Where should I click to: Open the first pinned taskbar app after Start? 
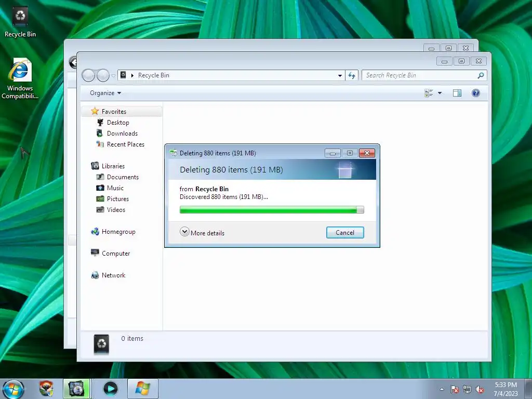point(46,389)
